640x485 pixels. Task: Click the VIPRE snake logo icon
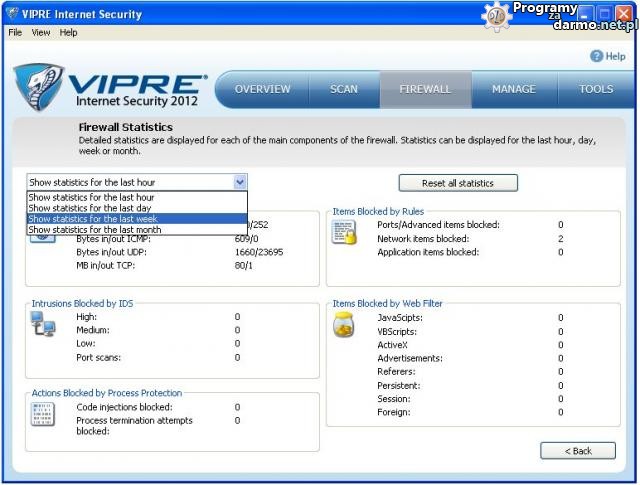[38, 88]
